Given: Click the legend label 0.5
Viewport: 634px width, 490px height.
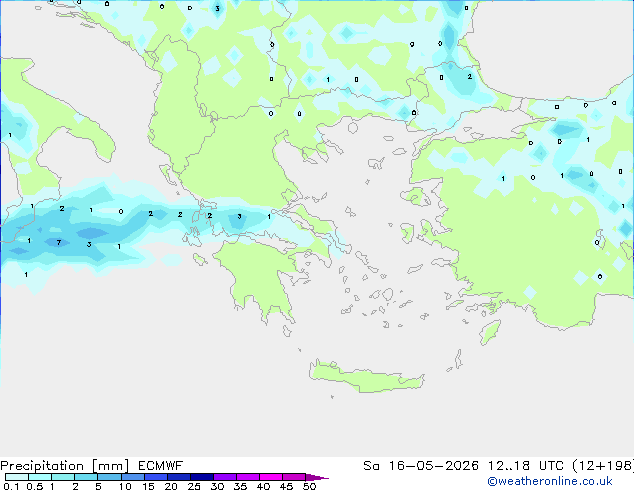Looking at the screenshot, I should tap(35, 486).
